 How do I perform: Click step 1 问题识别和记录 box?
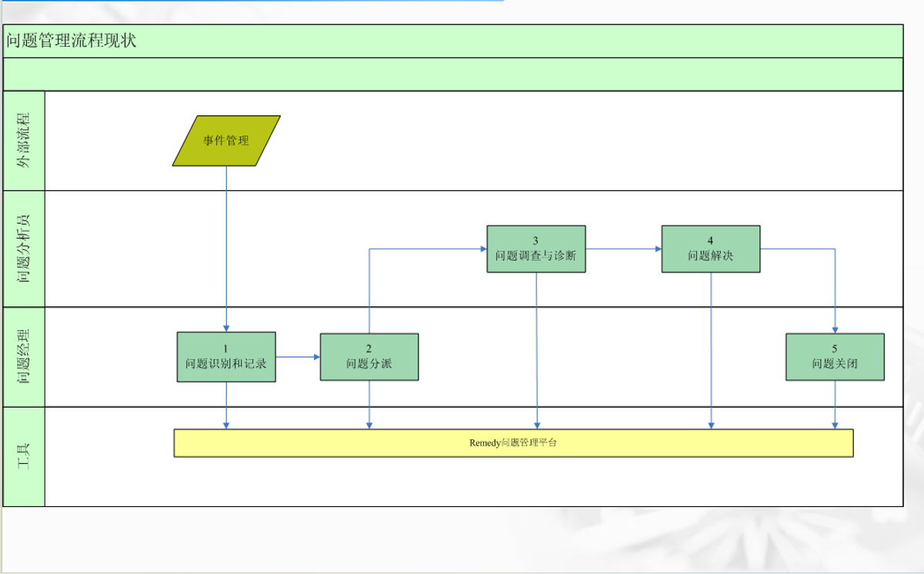(226, 357)
